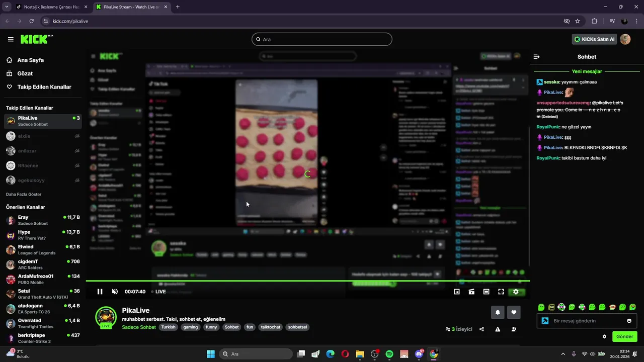The width and height of the screenshot is (644, 362).
Task: Go to Gözat in sidebar
Action: 25,73
